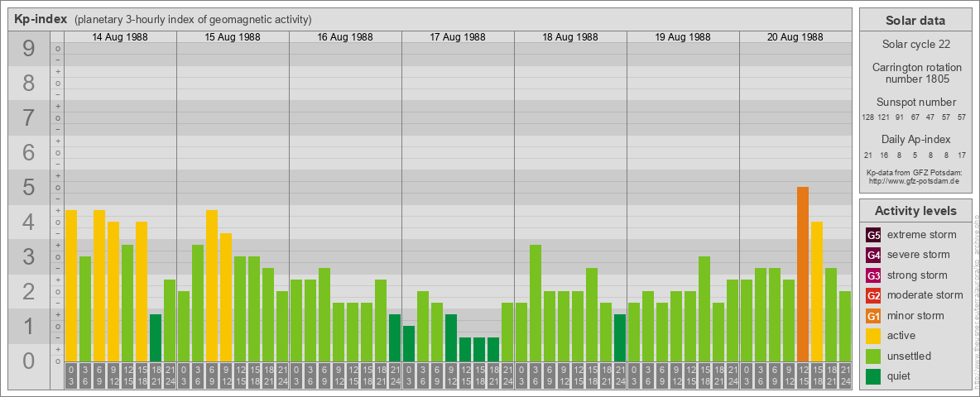Click the Ap-index value 17
The width and height of the screenshot is (980, 397).
point(963,155)
